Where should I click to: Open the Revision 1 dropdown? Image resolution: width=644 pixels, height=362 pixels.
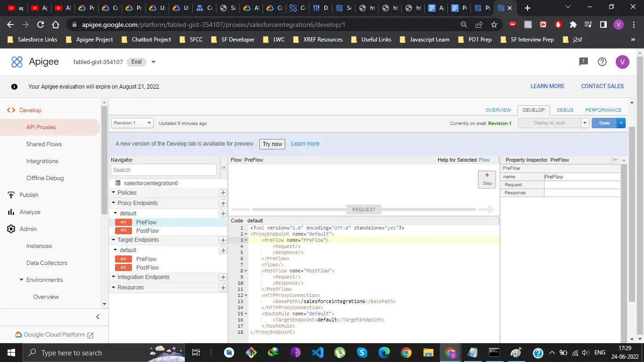(x=132, y=123)
